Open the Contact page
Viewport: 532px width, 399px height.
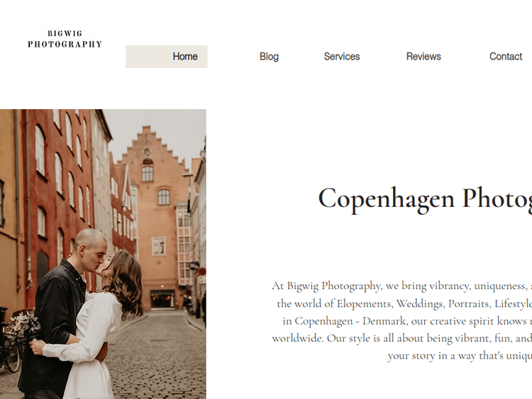click(x=506, y=57)
